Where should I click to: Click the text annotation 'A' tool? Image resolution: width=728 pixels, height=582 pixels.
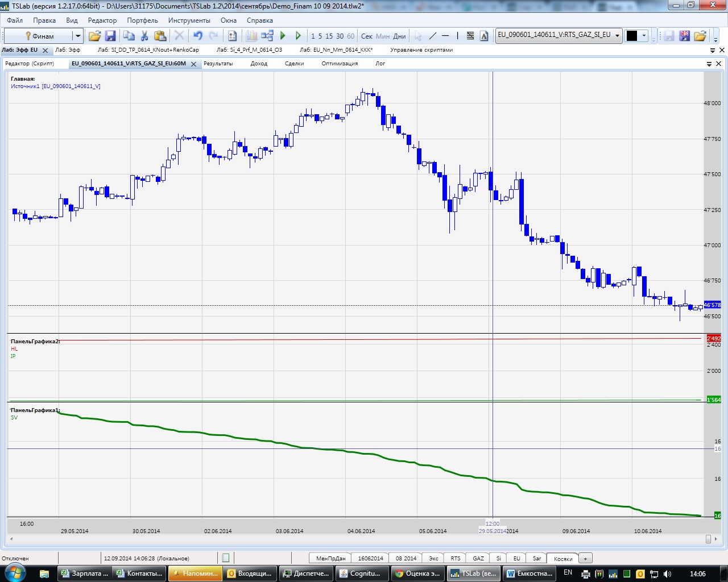point(484,36)
